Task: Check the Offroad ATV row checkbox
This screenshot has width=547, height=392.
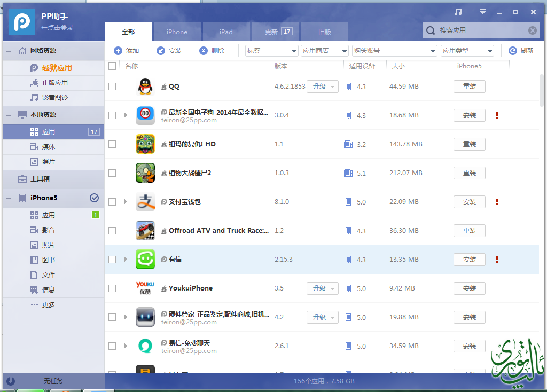Action: [x=112, y=231]
